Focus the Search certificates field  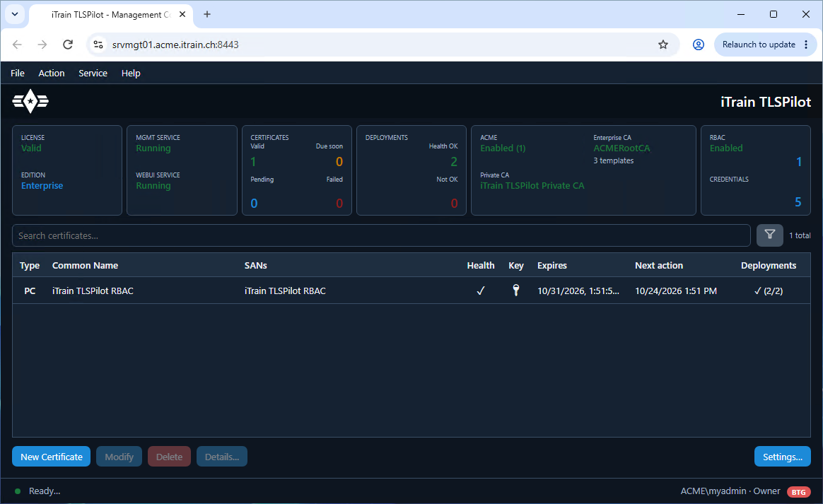(x=381, y=235)
